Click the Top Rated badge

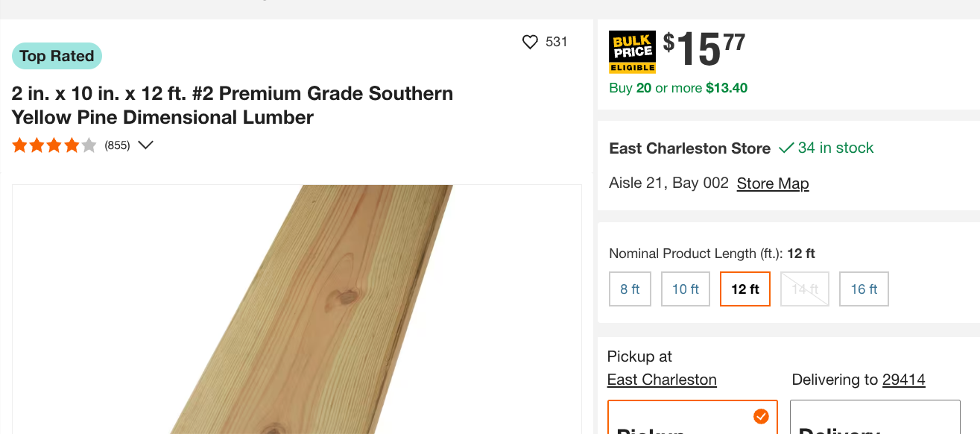pyautogui.click(x=57, y=56)
